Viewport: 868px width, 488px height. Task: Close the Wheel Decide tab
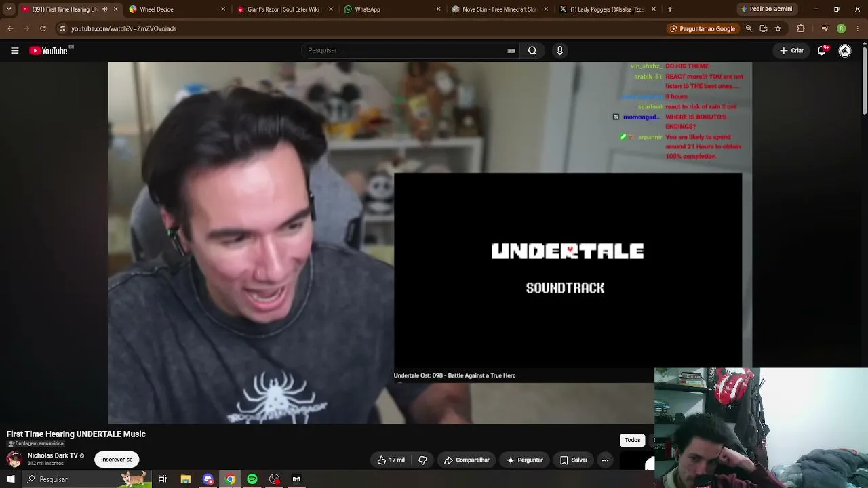[x=223, y=9]
